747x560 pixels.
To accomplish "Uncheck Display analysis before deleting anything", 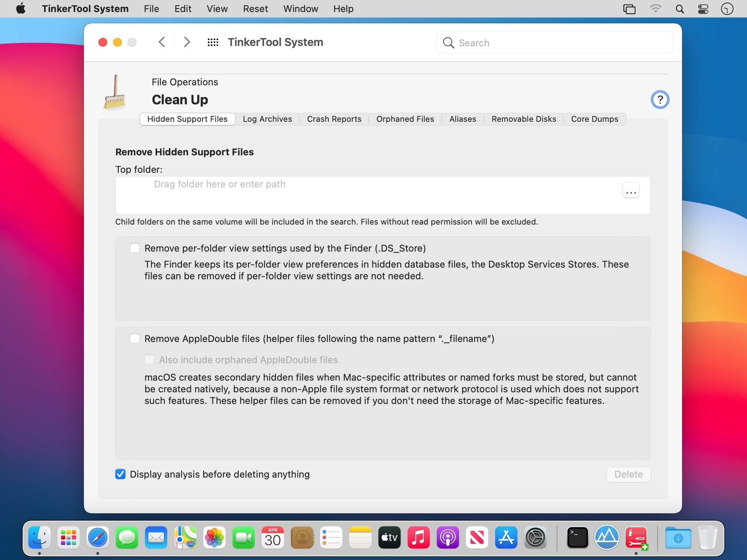I will (x=120, y=474).
